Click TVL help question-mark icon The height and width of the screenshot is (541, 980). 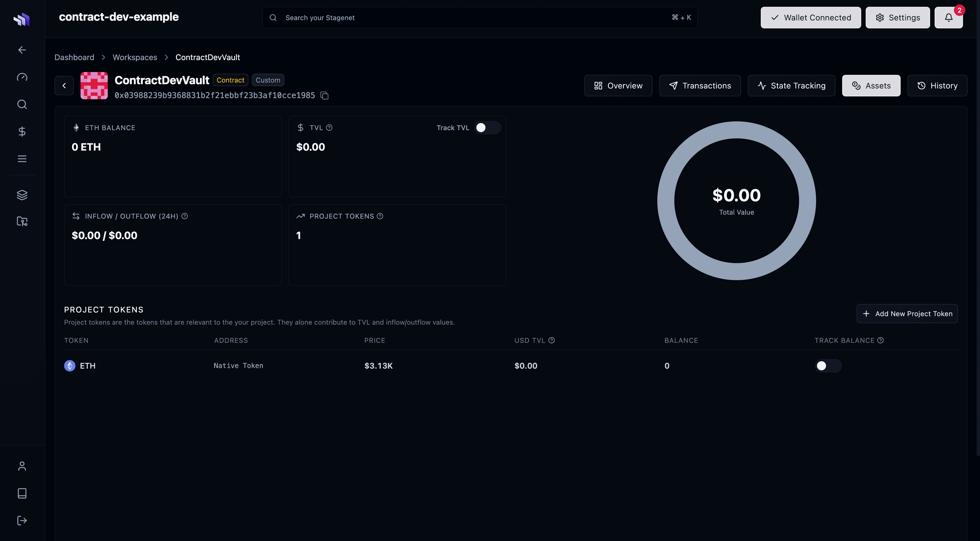click(330, 128)
